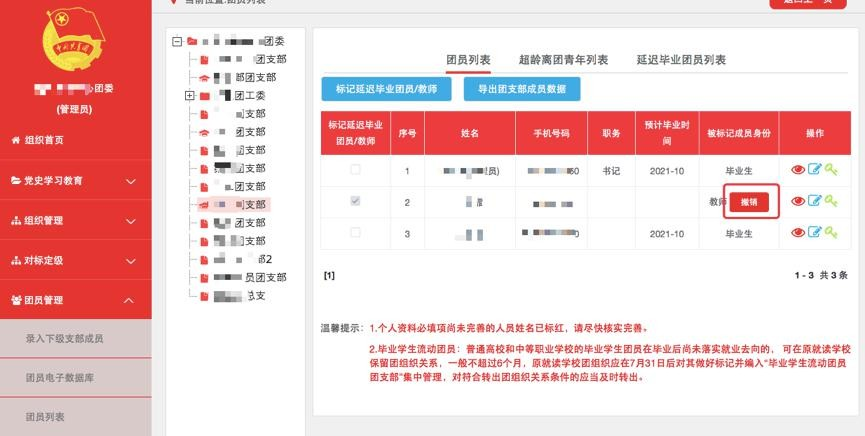Click the key icon in row 1
865x436 pixels.
(x=831, y=170)
